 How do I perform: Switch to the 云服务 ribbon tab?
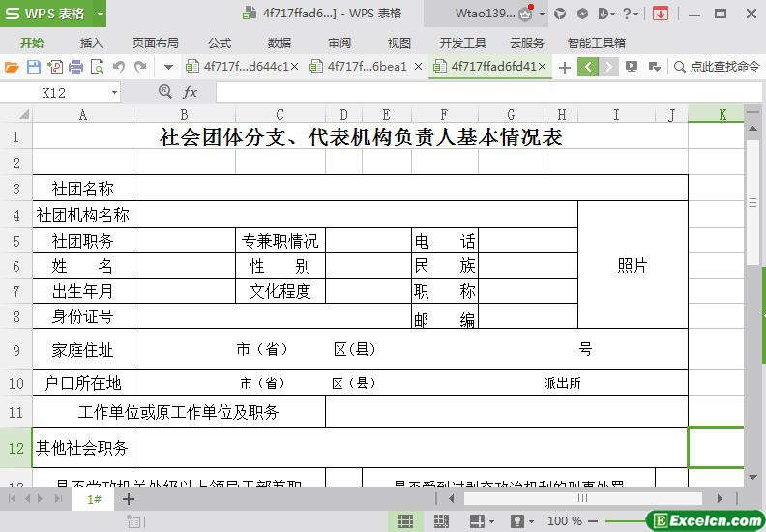tap(526, 43)
